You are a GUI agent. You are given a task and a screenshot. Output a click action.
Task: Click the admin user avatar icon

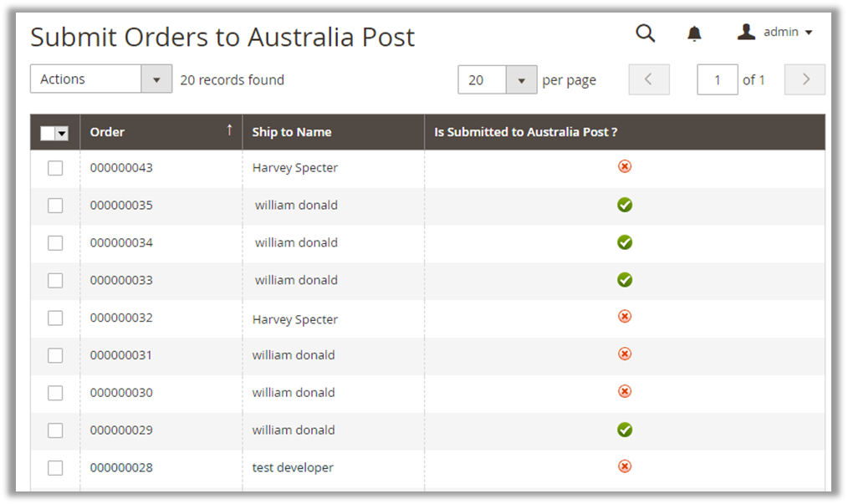click(x=746, y=32)
